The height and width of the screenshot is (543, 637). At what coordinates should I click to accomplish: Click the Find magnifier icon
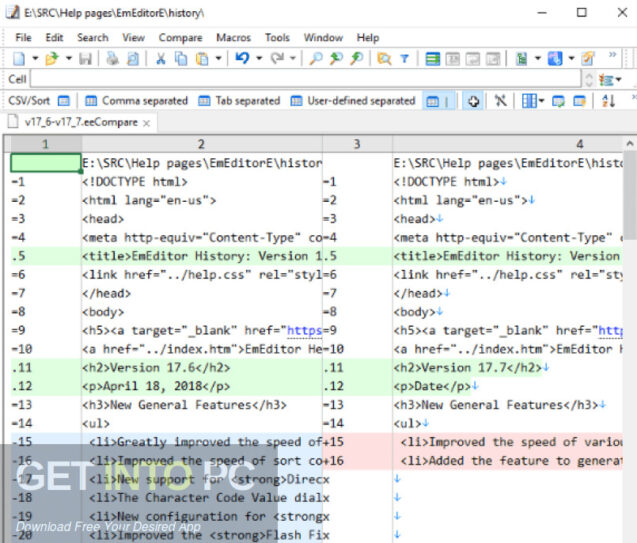[x=316, y=59]
